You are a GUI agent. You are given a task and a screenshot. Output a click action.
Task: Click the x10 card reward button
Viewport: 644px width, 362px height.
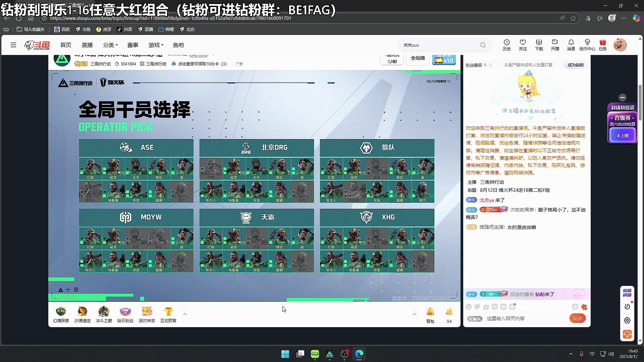tap(444, 60)
